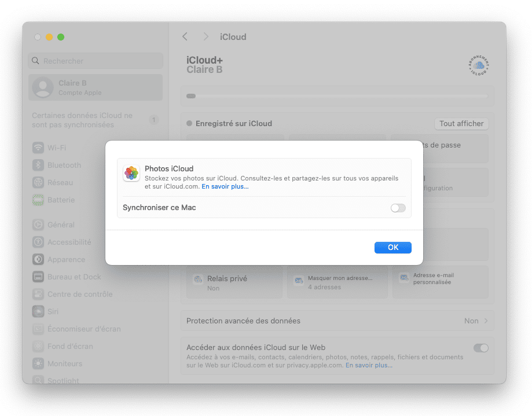Open En savoir plus link in dialog
This screenshot has width=532, height=416.
pos(225,186)
